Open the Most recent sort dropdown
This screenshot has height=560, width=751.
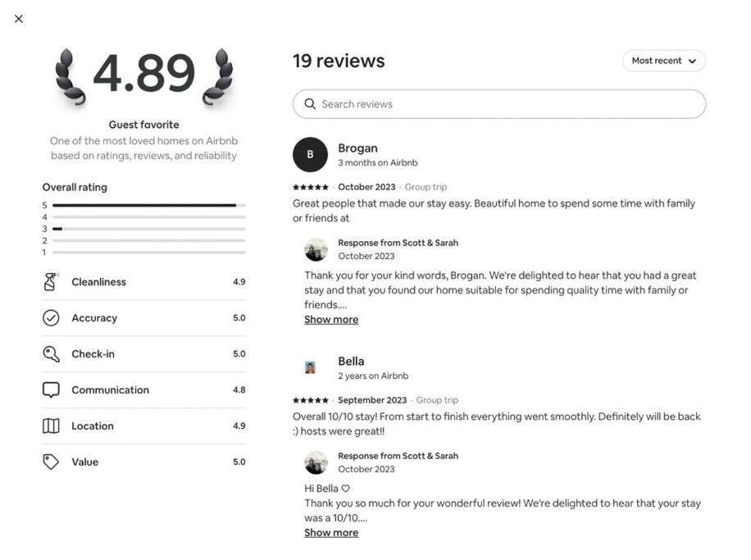[x=664, y=61]
